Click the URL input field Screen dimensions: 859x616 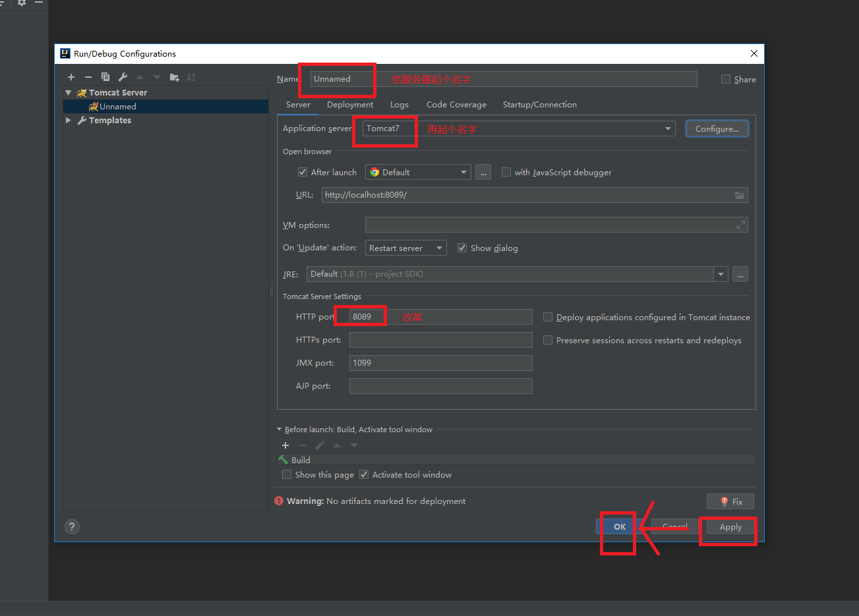535,195
